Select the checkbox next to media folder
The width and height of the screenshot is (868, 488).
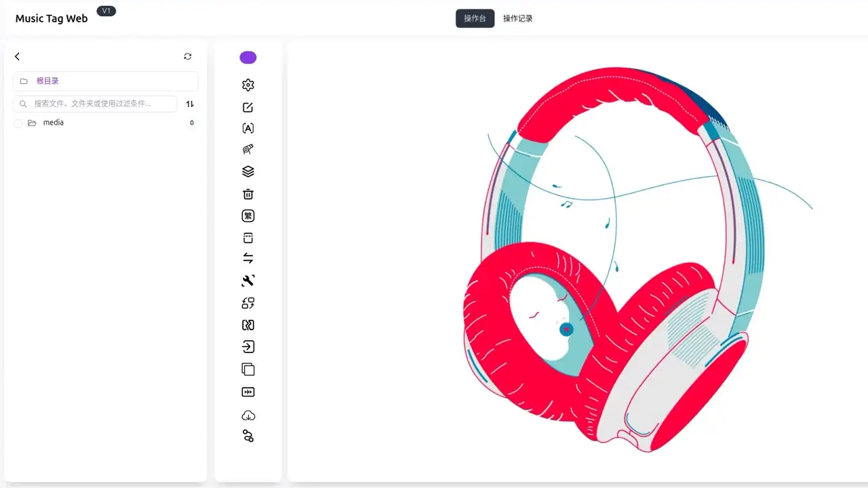(x=18, y=123)
